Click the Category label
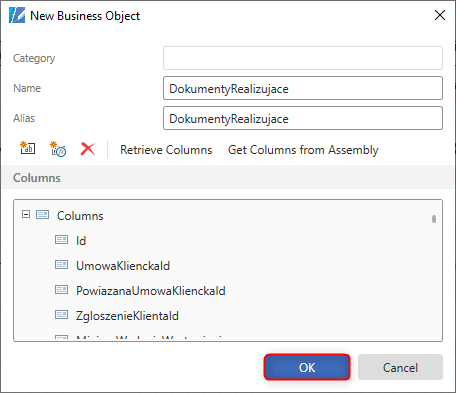The height and width of the screenshot is (393, 456). click(34, 58)
